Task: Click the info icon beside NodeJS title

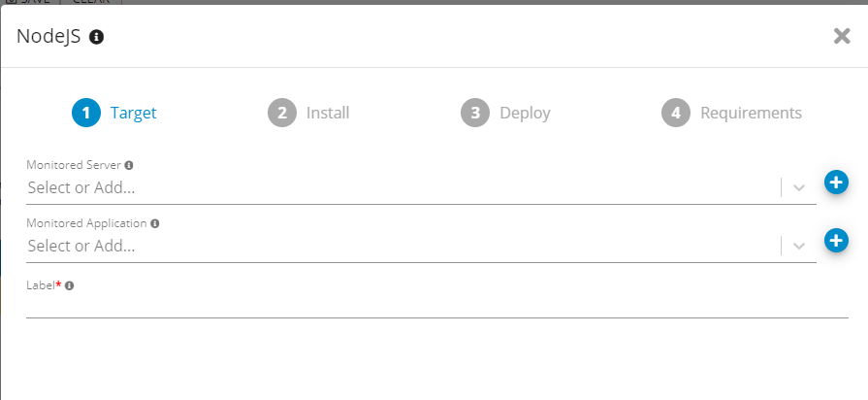Action: pyautogui.click(x=96, y=37)
